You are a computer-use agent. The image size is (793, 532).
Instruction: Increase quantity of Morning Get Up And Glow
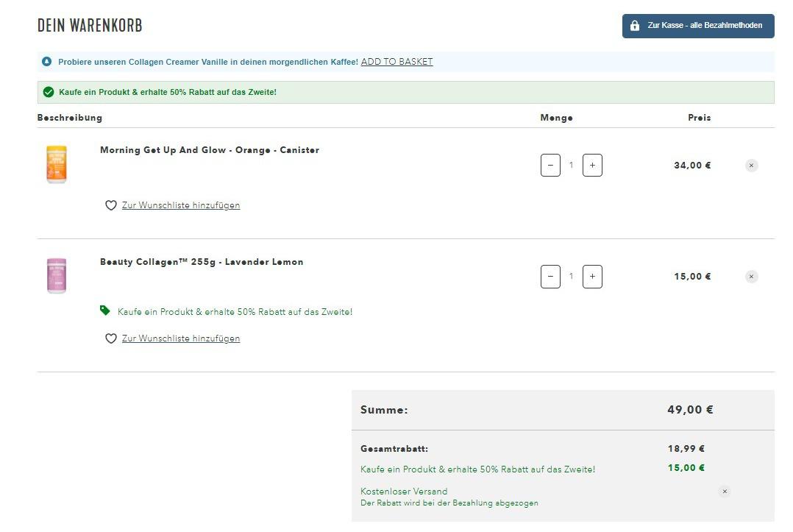(592, 166)
